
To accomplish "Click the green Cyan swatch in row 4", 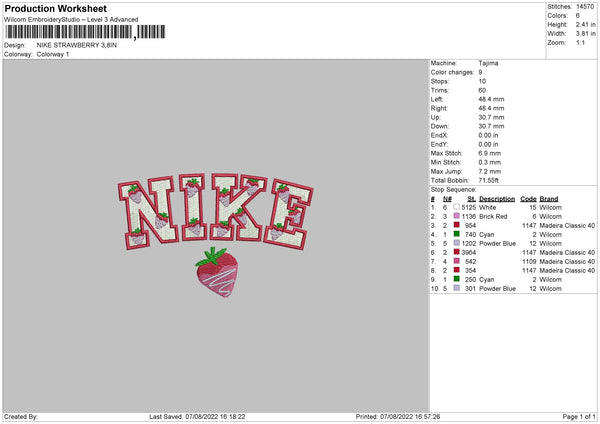I will coord(457,234).
